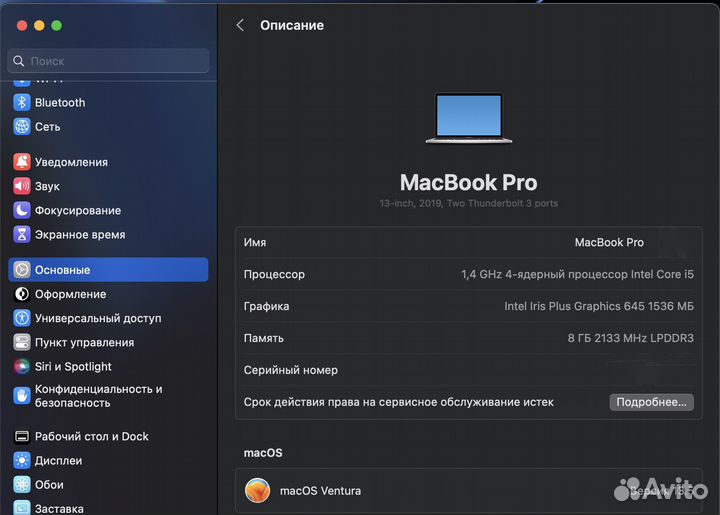This screenshot has width=720, height=515.
Task: Open Сеть in the sidebar
Action: coord(108,127)
